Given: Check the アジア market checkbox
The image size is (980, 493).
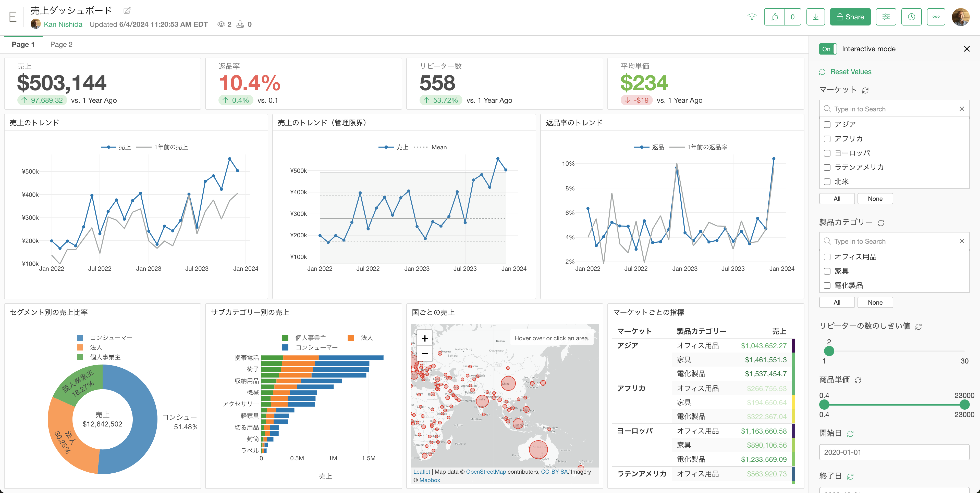Looking at the screenshot, I should click(827, 125).
